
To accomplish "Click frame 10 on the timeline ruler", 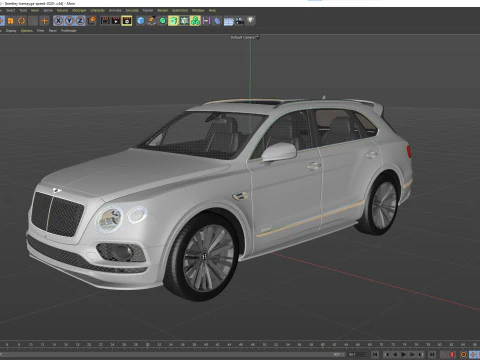I will [30, 344].
